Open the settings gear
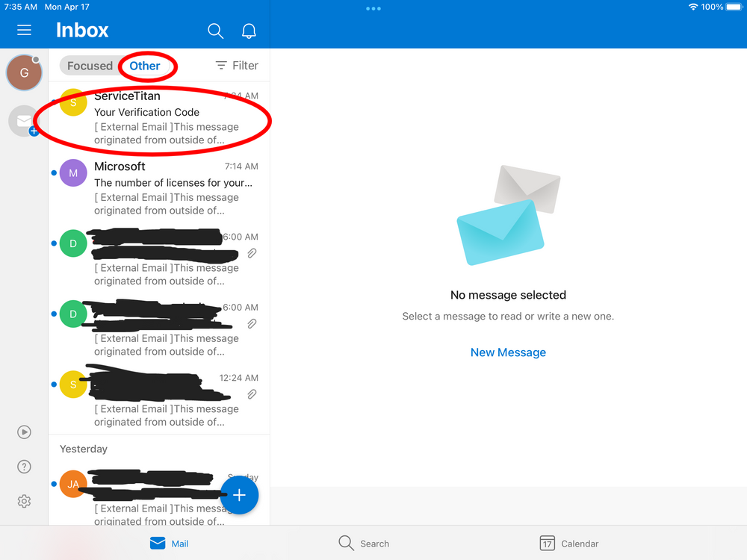747x560 pixels. click(x=24, y=501)
